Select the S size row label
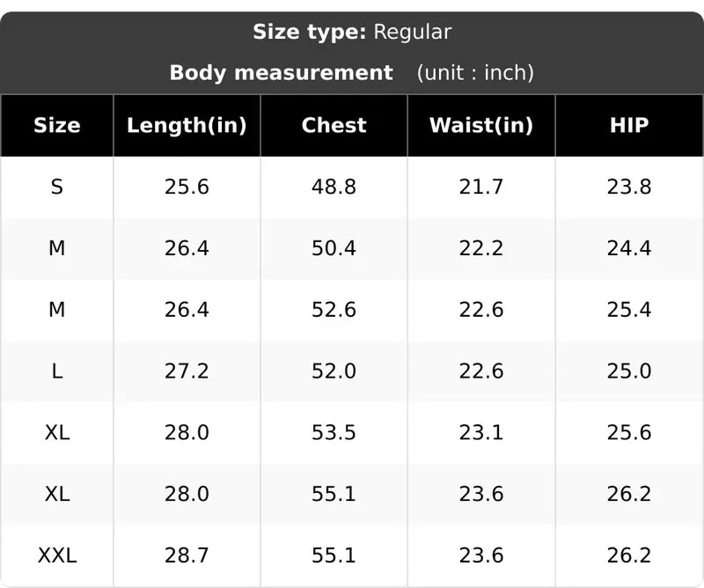 click(x=57, y=187)
